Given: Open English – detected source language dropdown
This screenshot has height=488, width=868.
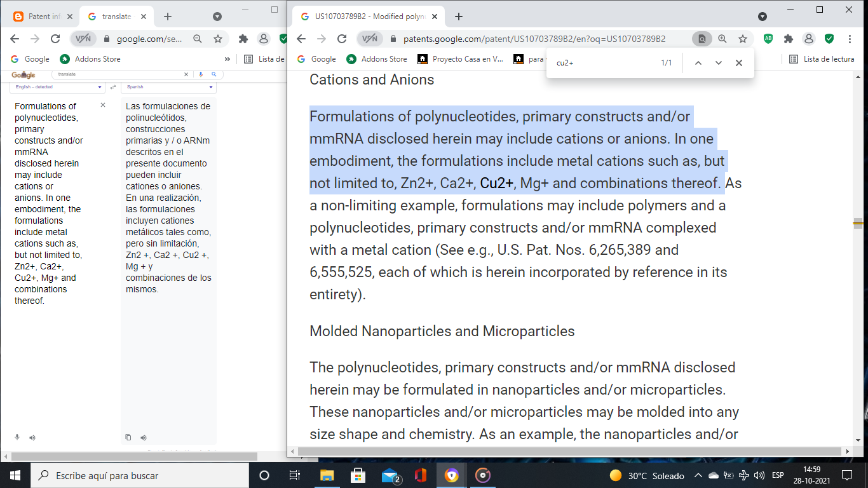Looking at the screenshot, I should [58, 87].
